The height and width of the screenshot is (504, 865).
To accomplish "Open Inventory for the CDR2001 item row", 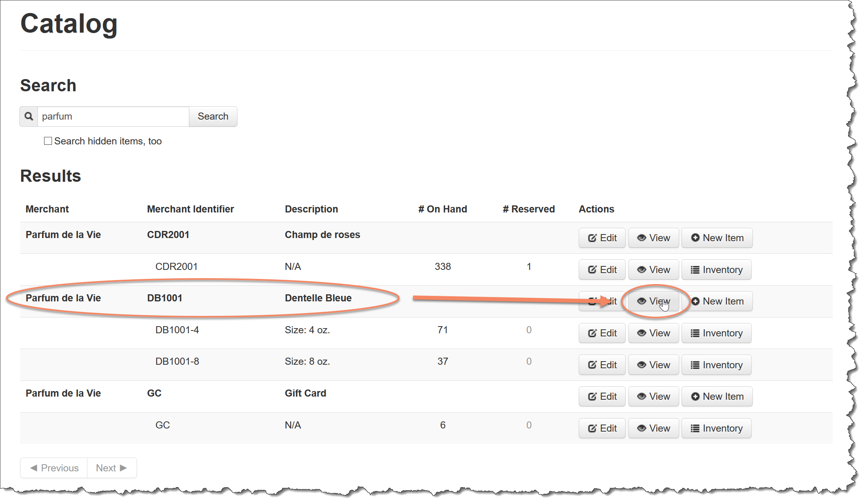I will coord(716,270).
